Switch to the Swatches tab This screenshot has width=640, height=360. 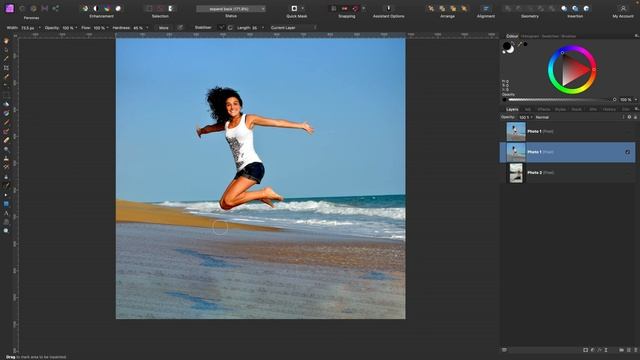click(550, 36)
